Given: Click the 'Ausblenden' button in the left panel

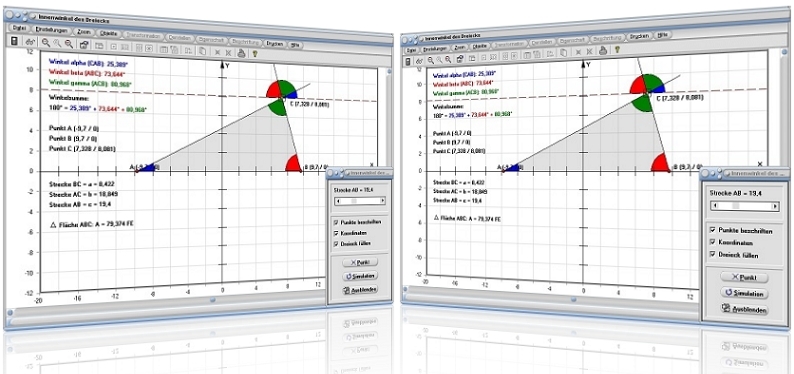Looking at the screenshot, I should click(x=360, y=290).
